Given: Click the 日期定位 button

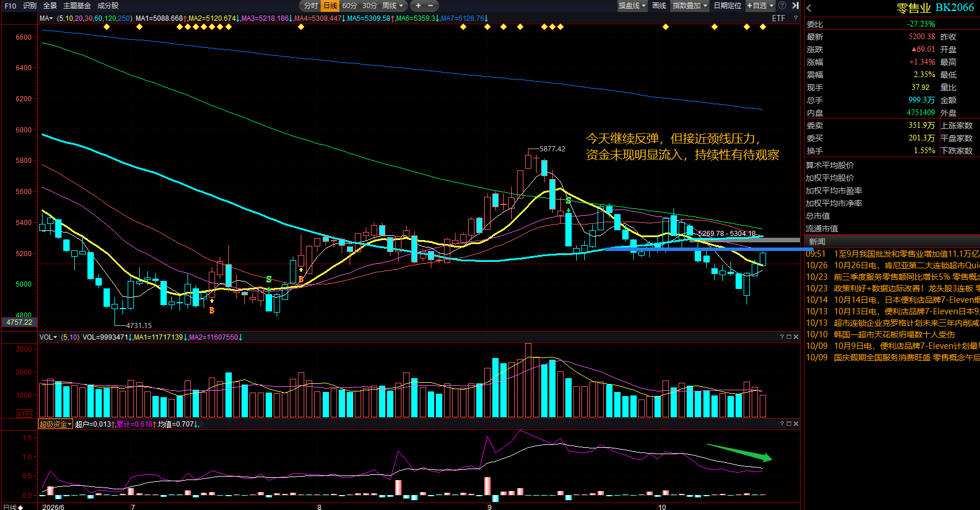Looking at the screenshot, I should point(728,5).
